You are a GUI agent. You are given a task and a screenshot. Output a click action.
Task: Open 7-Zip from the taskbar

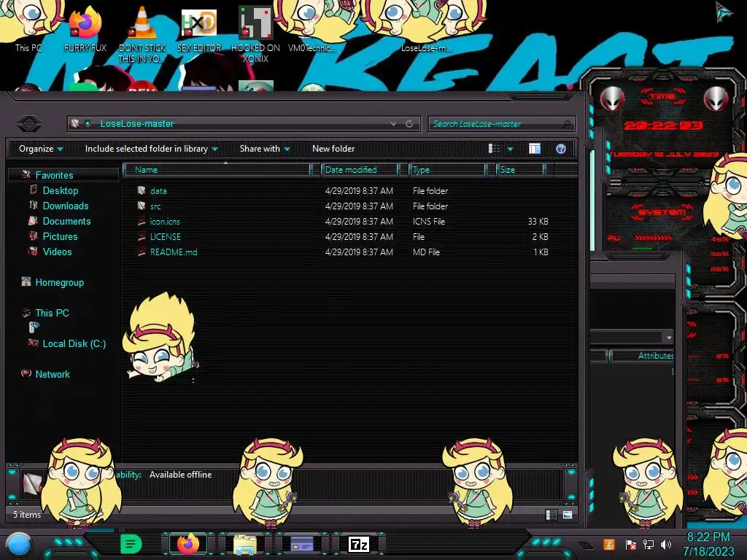[359, 544]
